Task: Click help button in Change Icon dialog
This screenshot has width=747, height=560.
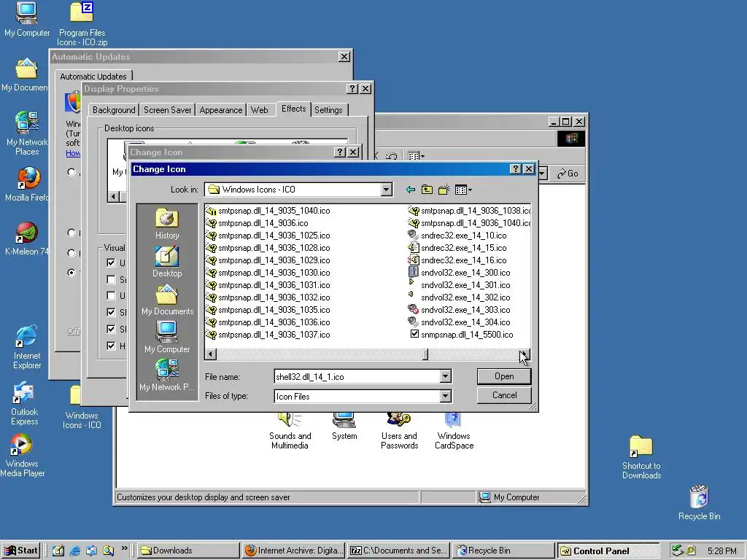Action: (515, 169)
